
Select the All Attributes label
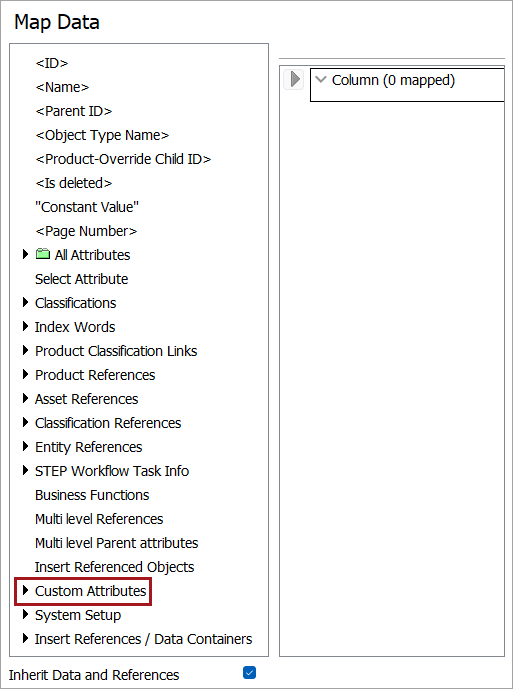coord(92,255)
